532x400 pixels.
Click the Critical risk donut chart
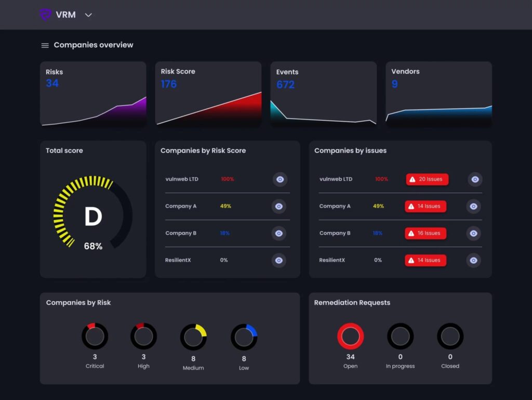coord(95,337)
